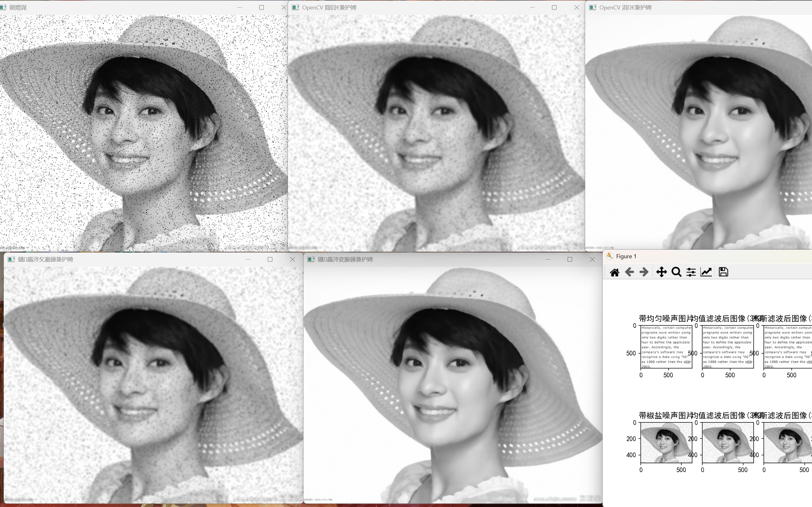Image resolution: width=812 pixels, height=507 pixels.
Task: Maximize the top-middle OpenCV filter window
Action: pyautogui.click(x=554, y=7)
